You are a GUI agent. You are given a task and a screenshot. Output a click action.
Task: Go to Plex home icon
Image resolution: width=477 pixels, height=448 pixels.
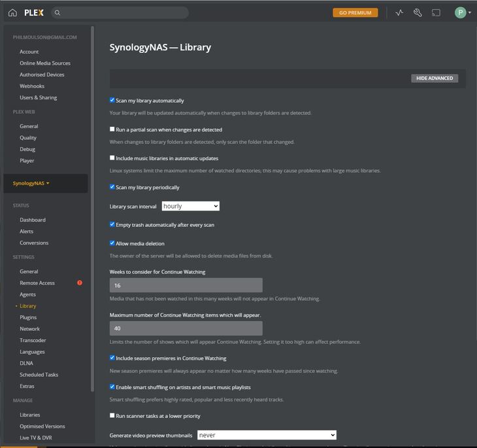coord(12,12)
